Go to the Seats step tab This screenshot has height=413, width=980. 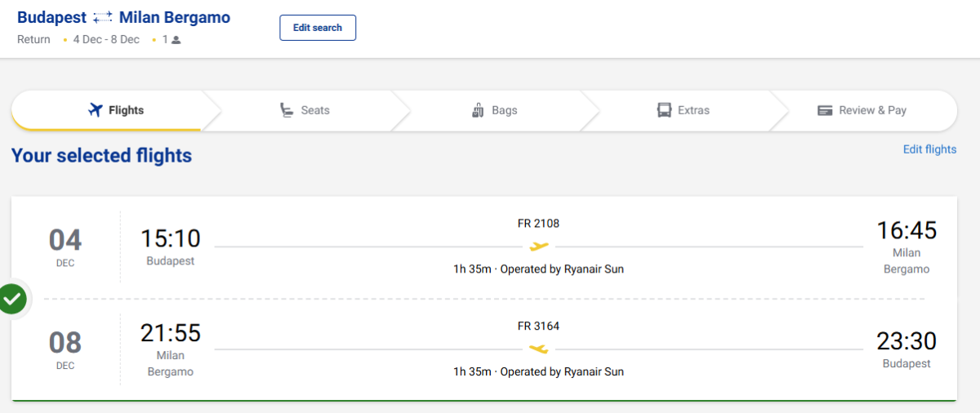305,110
